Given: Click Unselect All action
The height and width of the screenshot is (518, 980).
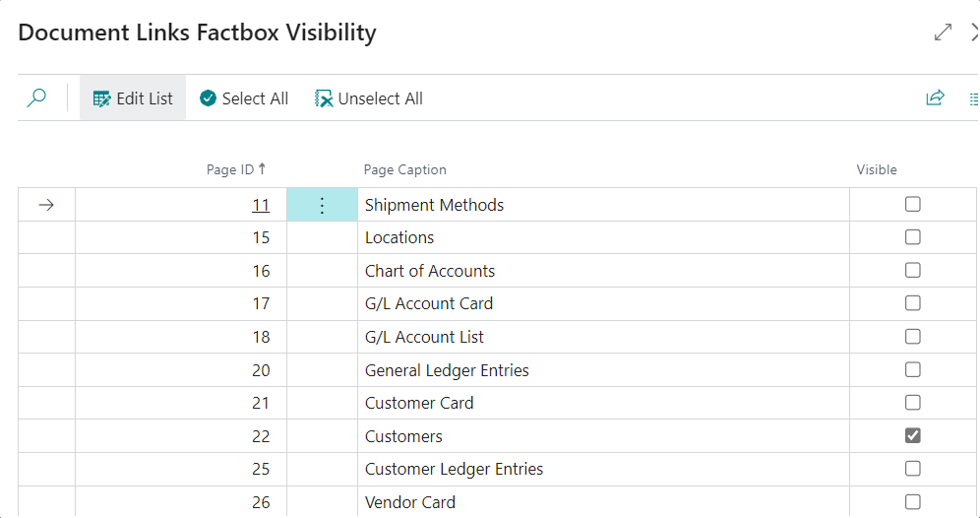Looking at the screenshot, I should (369, 98).
